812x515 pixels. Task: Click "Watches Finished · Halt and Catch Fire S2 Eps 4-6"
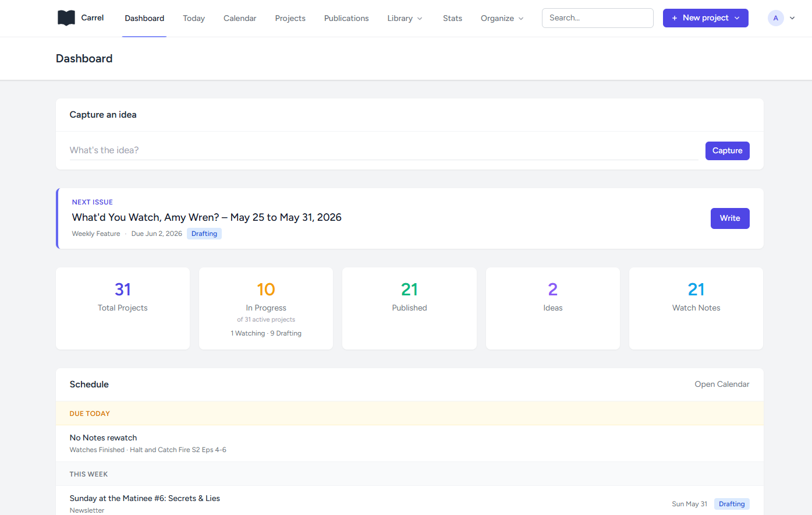click(x=148, y=450)
